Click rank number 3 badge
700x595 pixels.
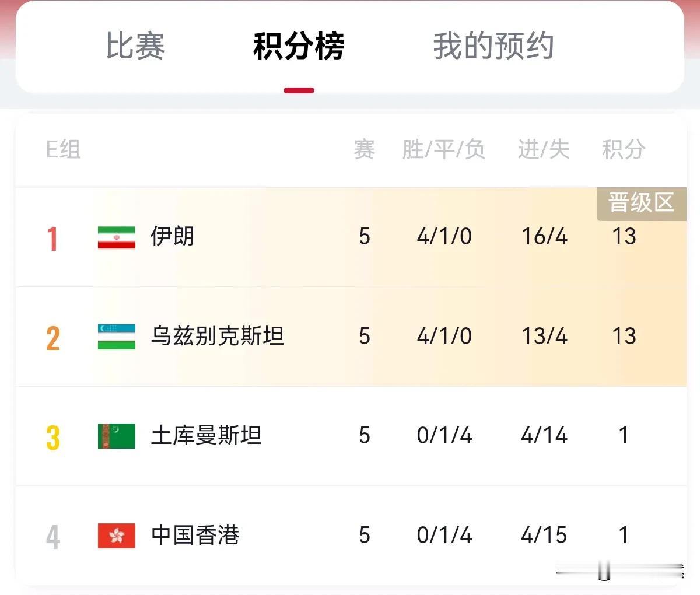pos(52,437)
